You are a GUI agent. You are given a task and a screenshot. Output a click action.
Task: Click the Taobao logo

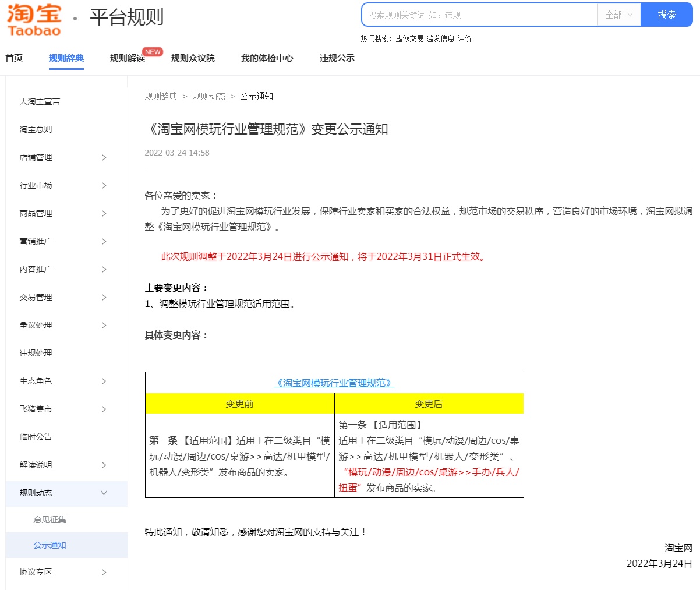(x=34, y=20)
